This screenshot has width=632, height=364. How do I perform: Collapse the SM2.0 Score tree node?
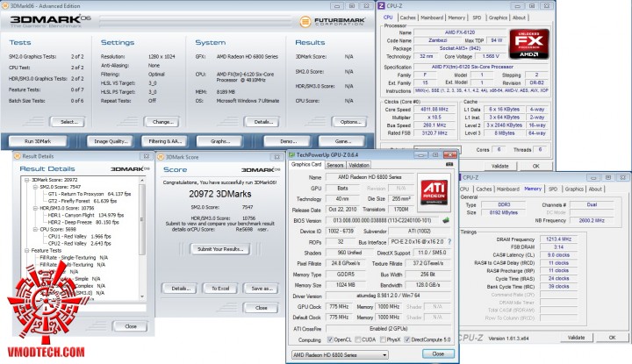coord(34,186)
